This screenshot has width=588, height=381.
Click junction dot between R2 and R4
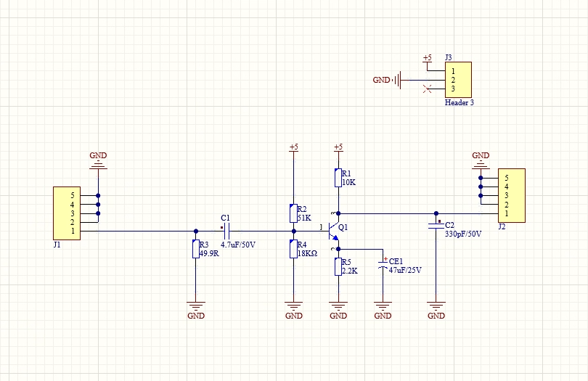293,232
